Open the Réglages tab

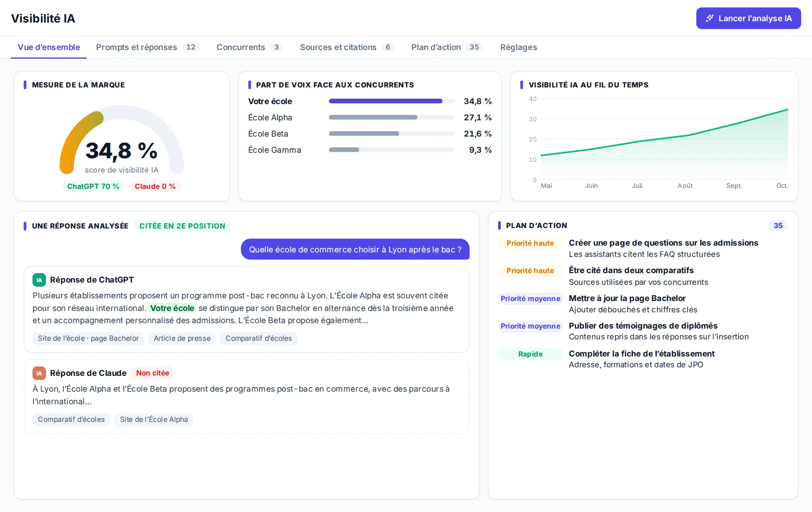pyautogui.click(x=518, y=47)
